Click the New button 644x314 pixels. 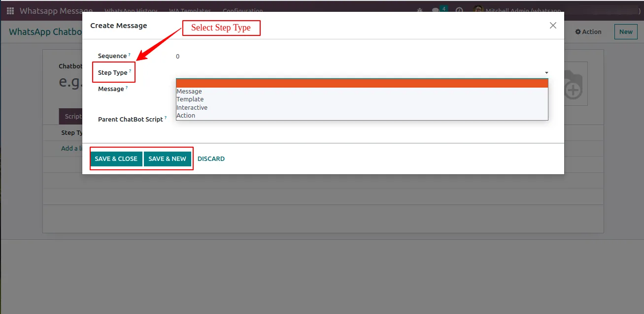click(626, 31)
